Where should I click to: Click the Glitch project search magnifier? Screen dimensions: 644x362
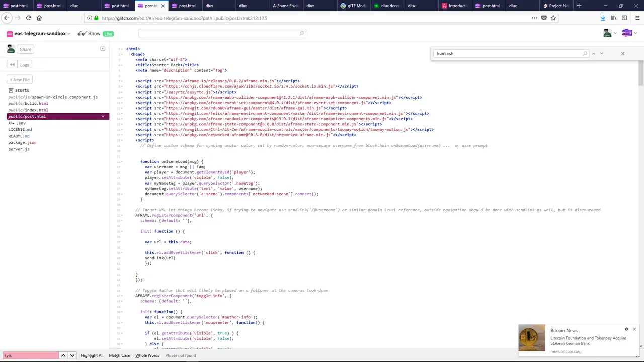[x=301, y=33]
